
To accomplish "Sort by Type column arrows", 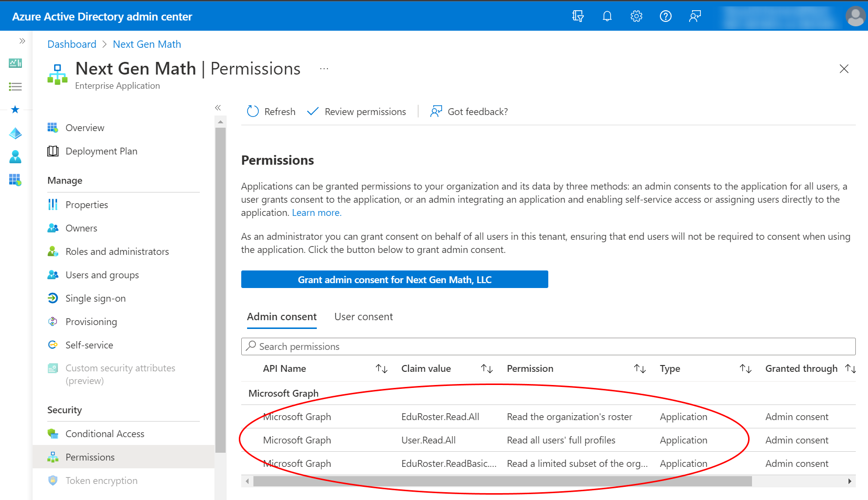I will (746, 369).
